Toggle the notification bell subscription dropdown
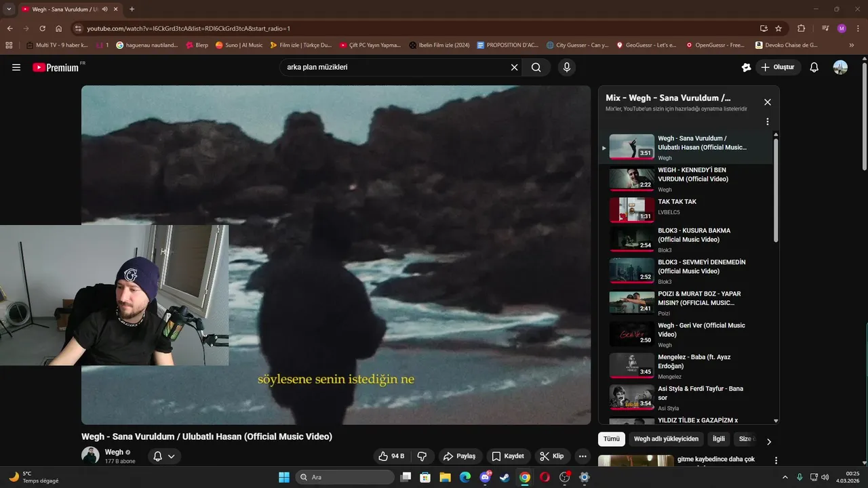The width and height of the screenshot is (868, 488). (x=163, y=456)
